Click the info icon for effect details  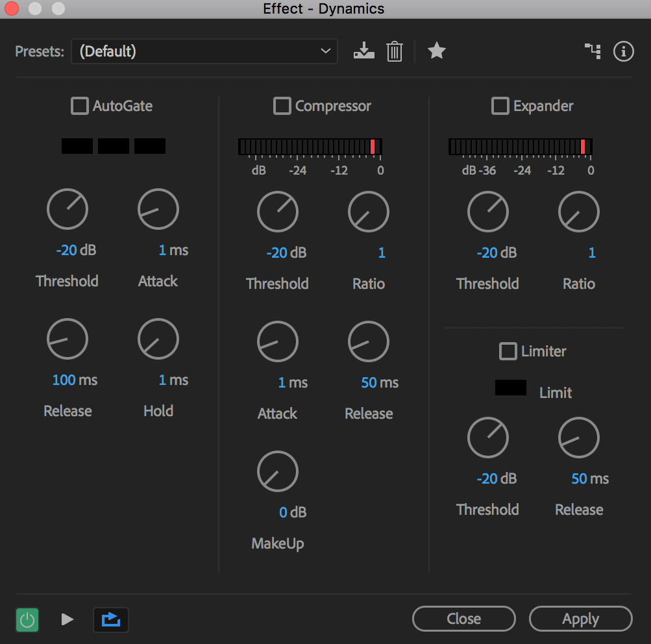tap(623, 51)
